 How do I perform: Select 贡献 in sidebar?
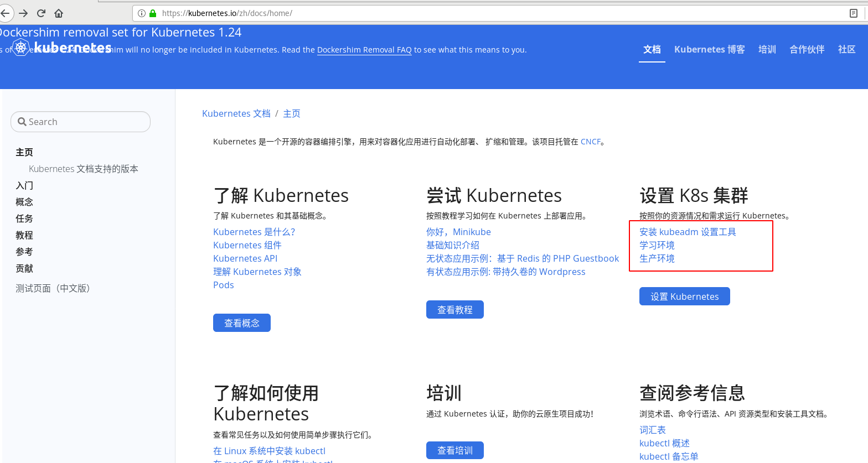[x=24, y=268]
